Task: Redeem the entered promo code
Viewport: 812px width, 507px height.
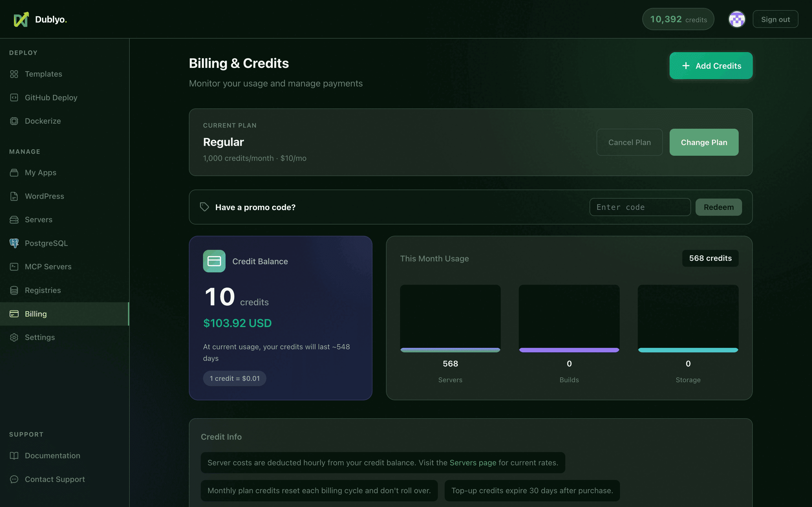Action: (x=718, y=207)
